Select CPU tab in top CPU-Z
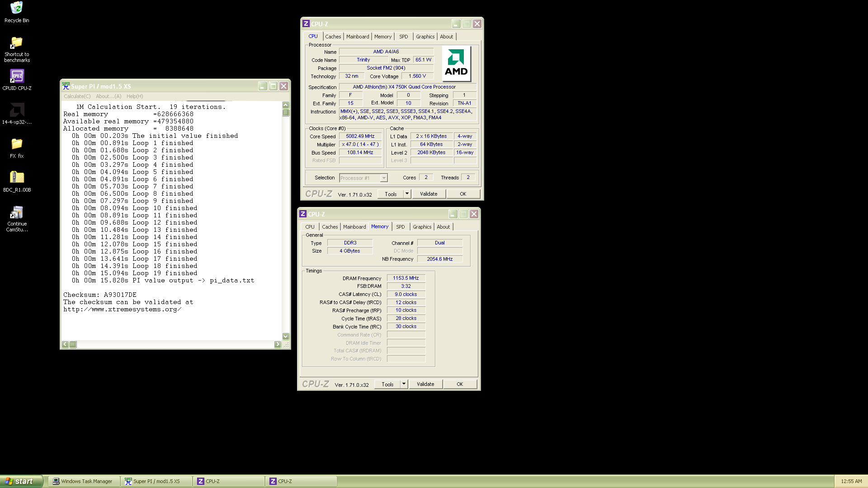 (313, 36)
